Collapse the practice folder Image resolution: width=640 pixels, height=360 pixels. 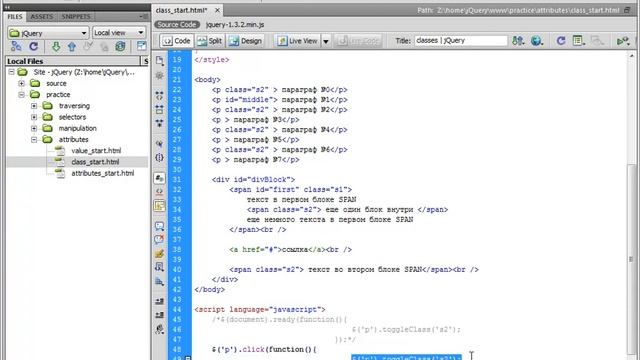(x=21, y=95)
